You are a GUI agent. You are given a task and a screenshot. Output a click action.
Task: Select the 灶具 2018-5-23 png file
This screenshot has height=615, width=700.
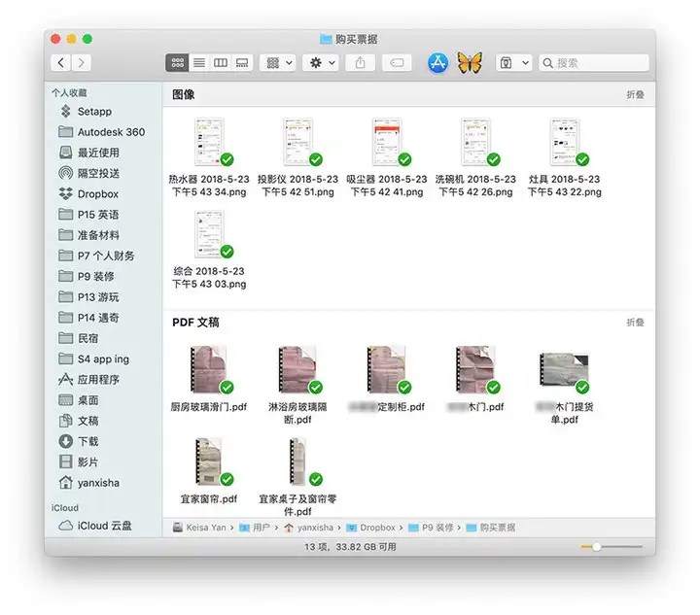tap(564, 158)
